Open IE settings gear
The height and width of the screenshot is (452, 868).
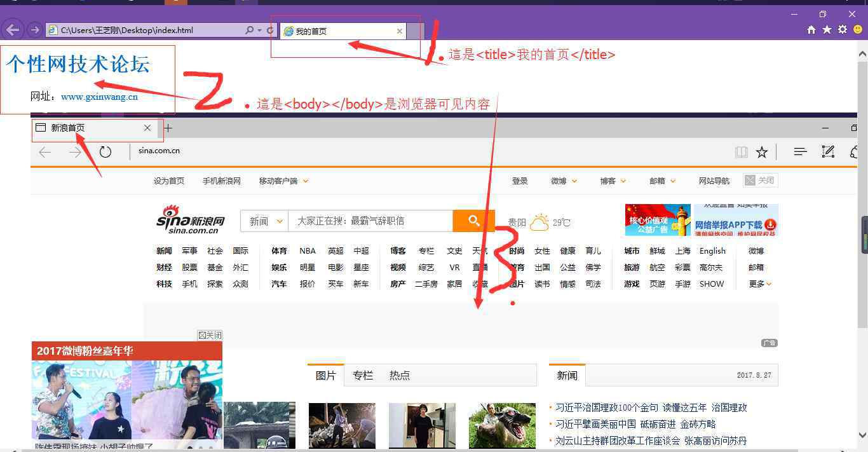[x=843, y=29]
